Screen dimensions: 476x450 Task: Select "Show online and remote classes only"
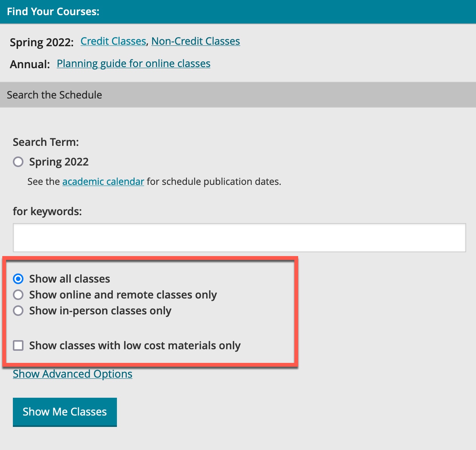[x=18, y=294]
